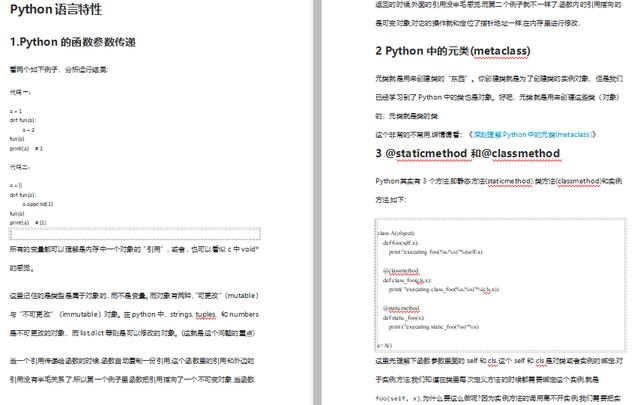Image resolution: width=640 pixels, height=405 pixels.
Task: Click heading "3 @staticmethod 和@classmethod"
Action: 467,154
